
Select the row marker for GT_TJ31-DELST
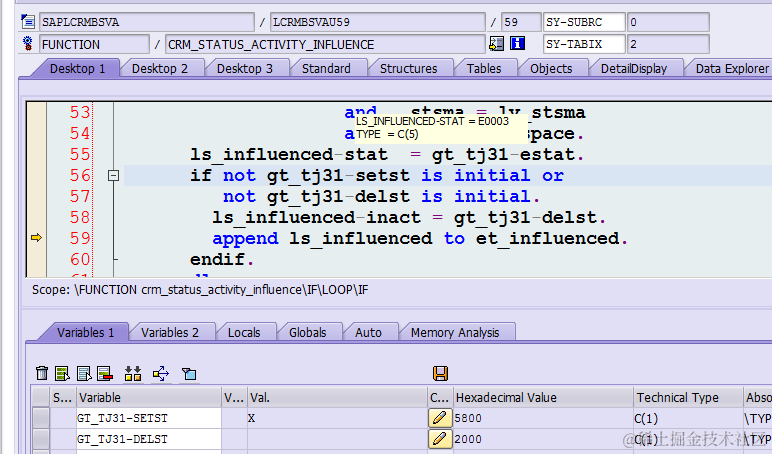tap(41, 439)
